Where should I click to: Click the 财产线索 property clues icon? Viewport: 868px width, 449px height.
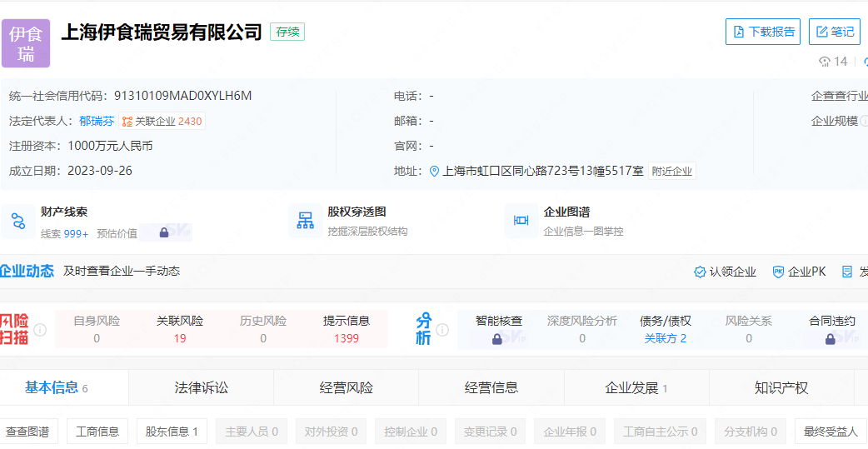[x=18, y=222]
